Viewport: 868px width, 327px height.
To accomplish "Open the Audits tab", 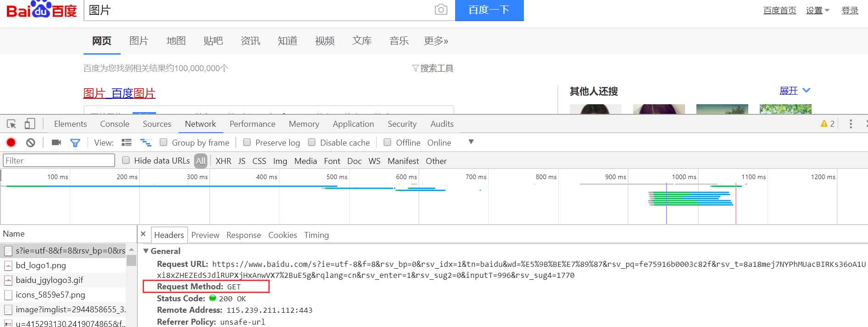I will (x=442, y=124).
